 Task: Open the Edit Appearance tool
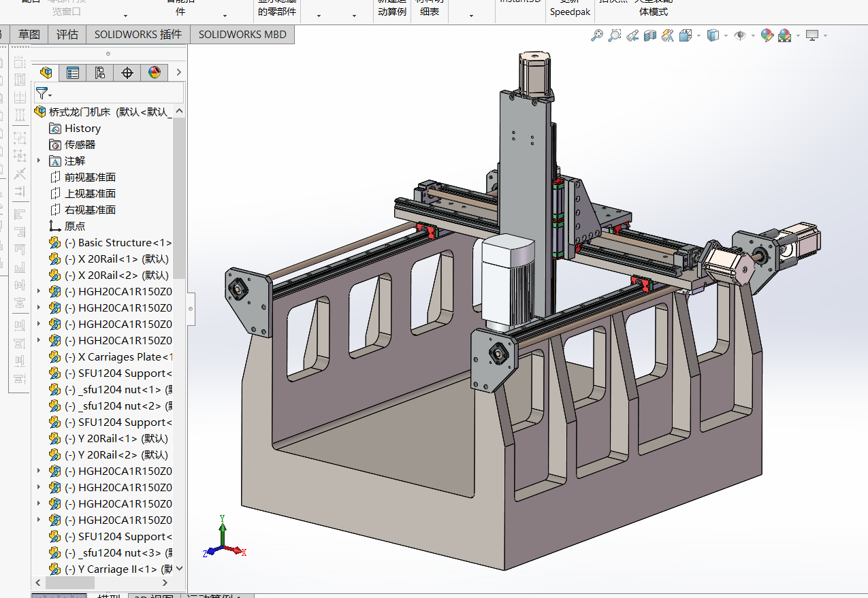[767, 35]
